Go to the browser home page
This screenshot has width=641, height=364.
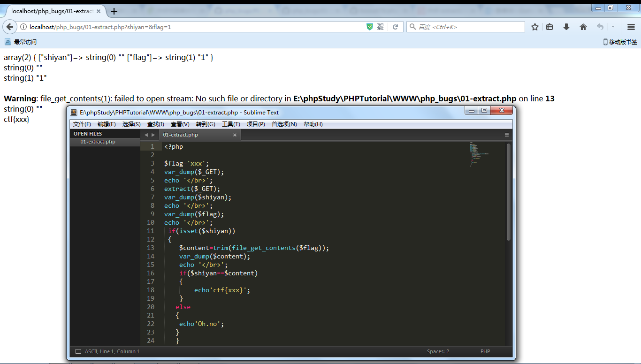point(583,27)
